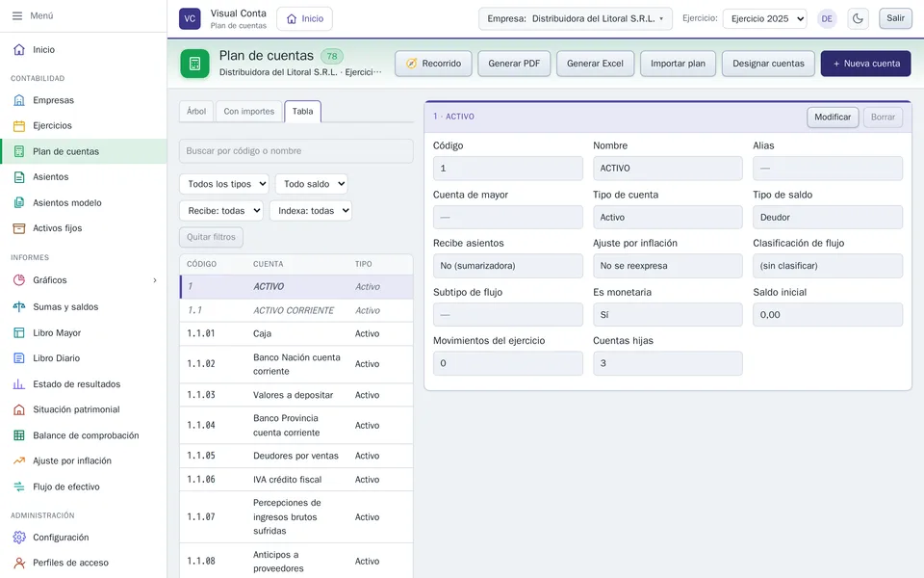Open the Todos los tipos filter
Image resolution: width=924 pixels, height=578 pixels.
(224, 184)
